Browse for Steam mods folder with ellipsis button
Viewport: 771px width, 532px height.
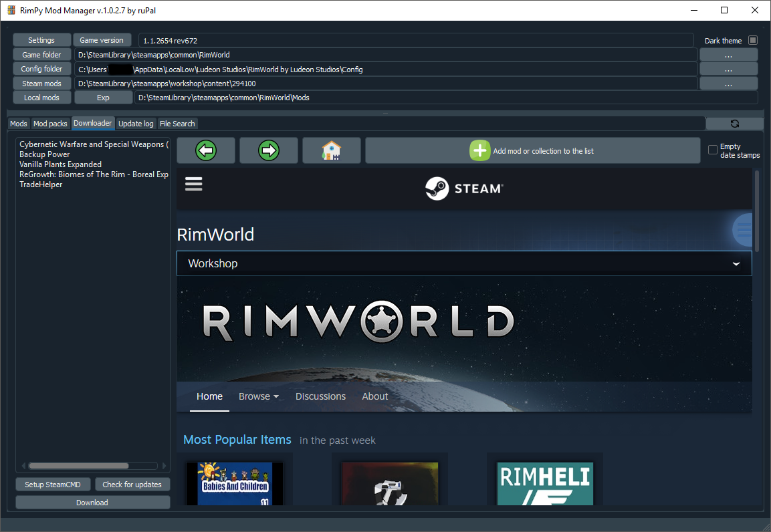pos(728,84)
